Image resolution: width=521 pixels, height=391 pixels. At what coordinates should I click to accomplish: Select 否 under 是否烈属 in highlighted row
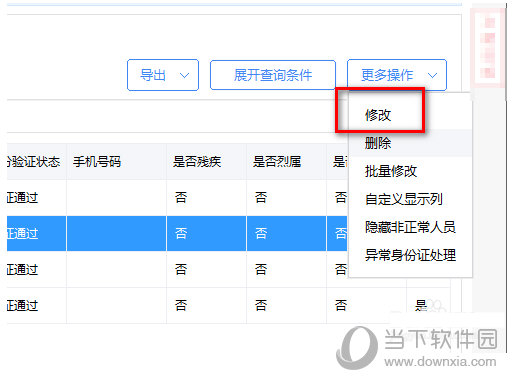click(x=261, y=233)
